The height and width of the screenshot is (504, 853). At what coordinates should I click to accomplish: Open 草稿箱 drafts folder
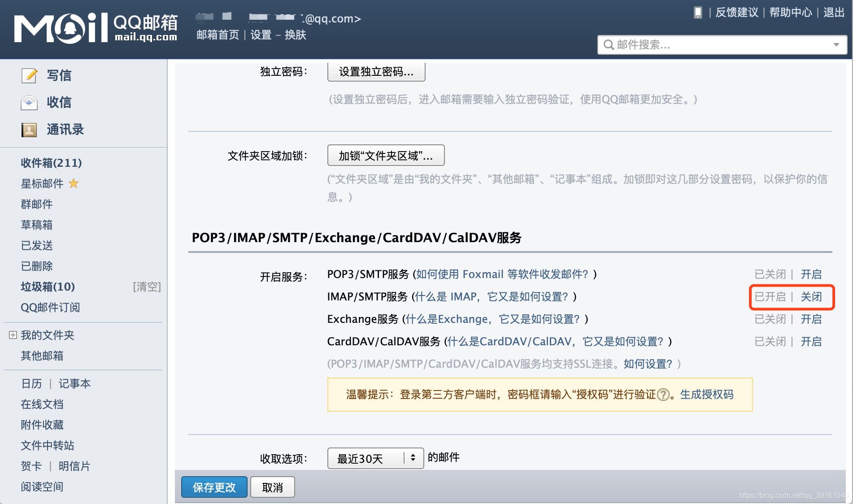pos(37,225)
